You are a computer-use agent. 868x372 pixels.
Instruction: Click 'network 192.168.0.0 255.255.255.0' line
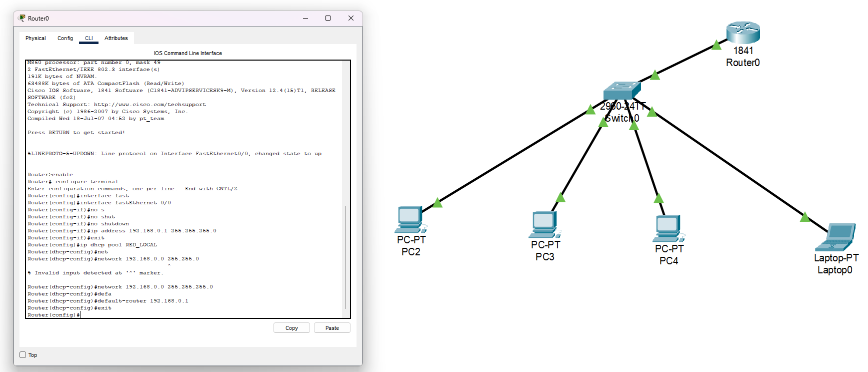[x=120, y=287]
